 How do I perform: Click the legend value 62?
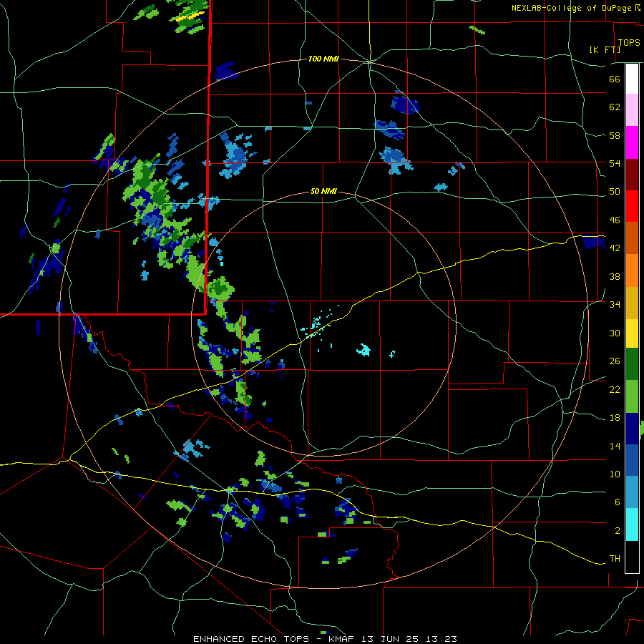[615, 107]
